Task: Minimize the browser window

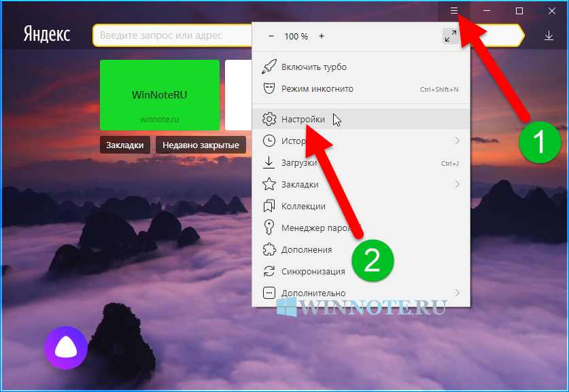Action: coord(487,11)
